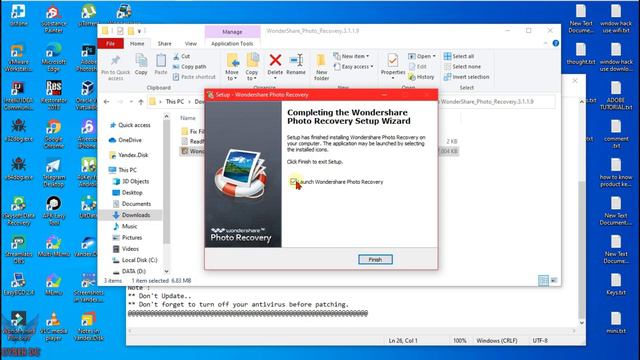
Task: Click the Cut command
Action: (x=181, y=56)
